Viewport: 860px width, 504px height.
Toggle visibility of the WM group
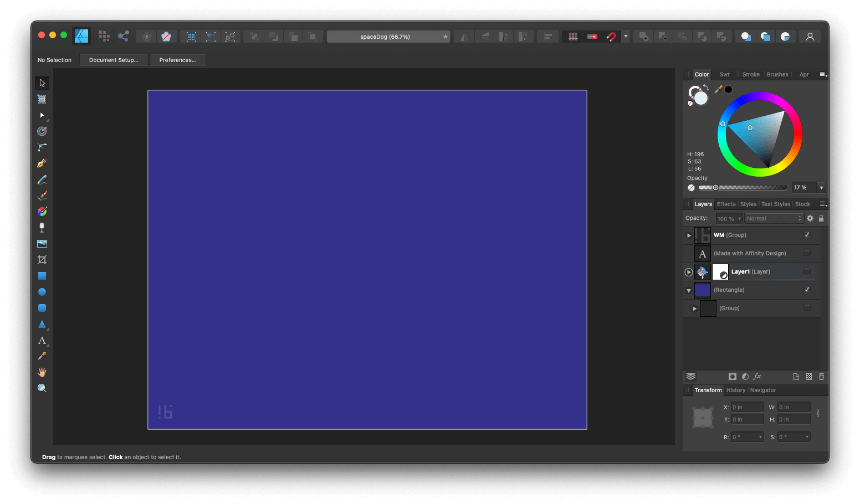point(807,234)
